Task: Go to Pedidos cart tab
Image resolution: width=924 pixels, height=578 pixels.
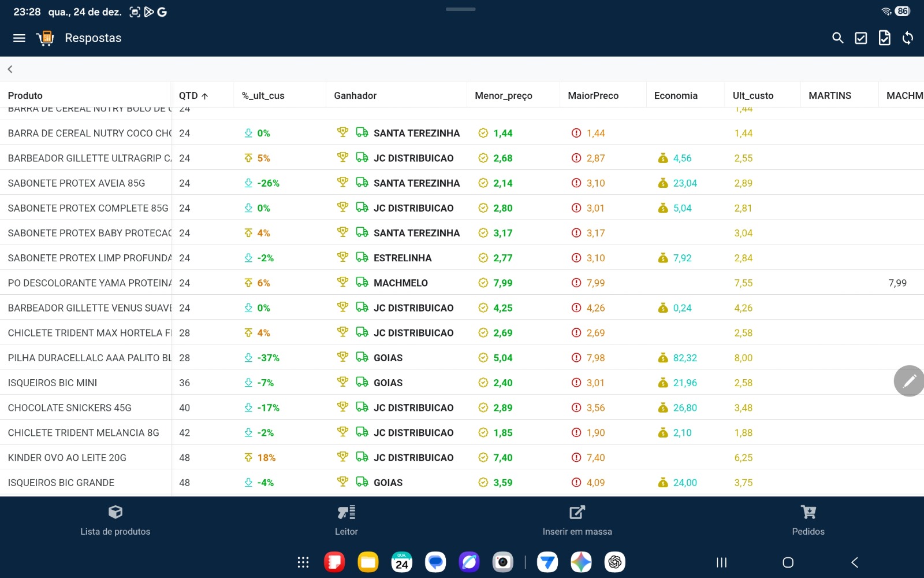Action: pos(808,520)
